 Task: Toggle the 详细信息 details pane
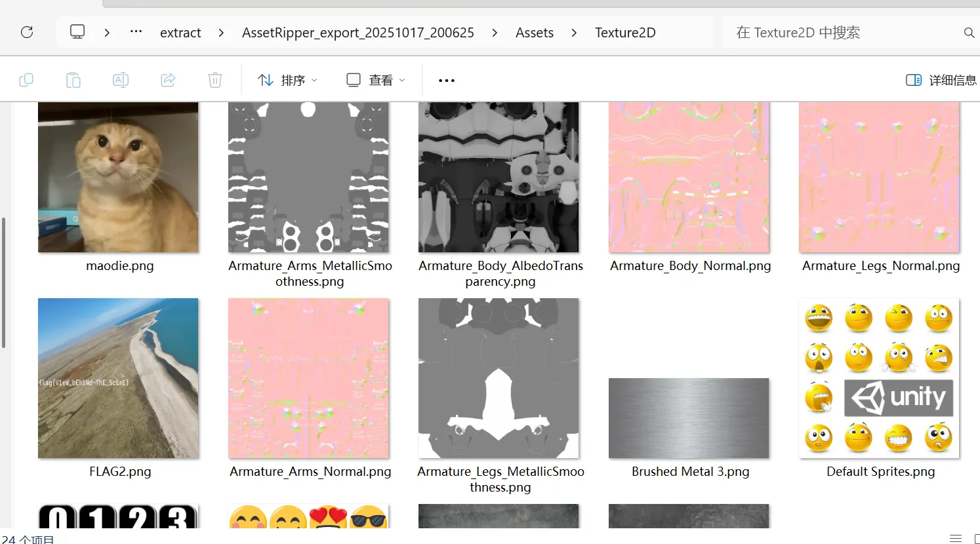[941, 80]
